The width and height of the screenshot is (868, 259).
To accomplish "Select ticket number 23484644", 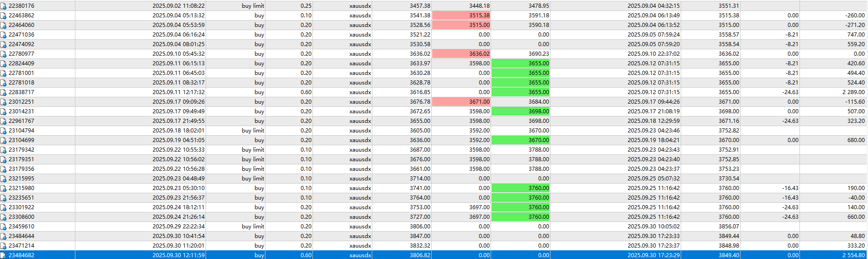I will coord(21,236).
